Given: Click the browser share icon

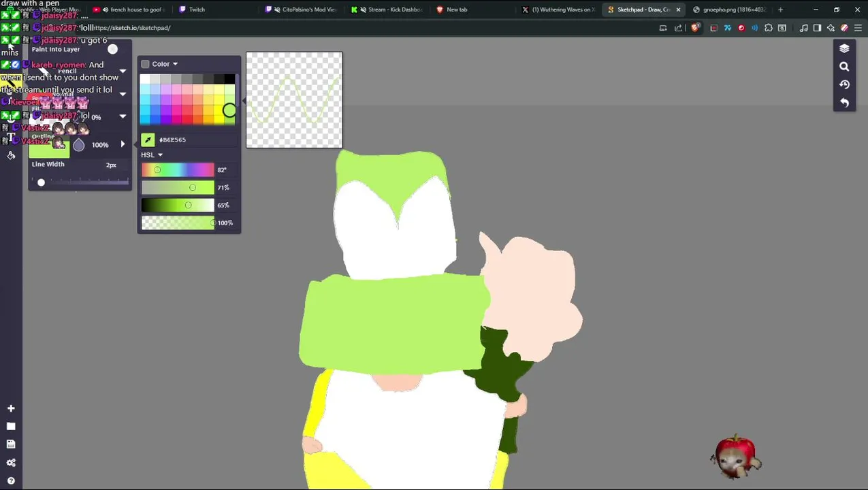Looking at the screenshot, I should click(678, 28).
